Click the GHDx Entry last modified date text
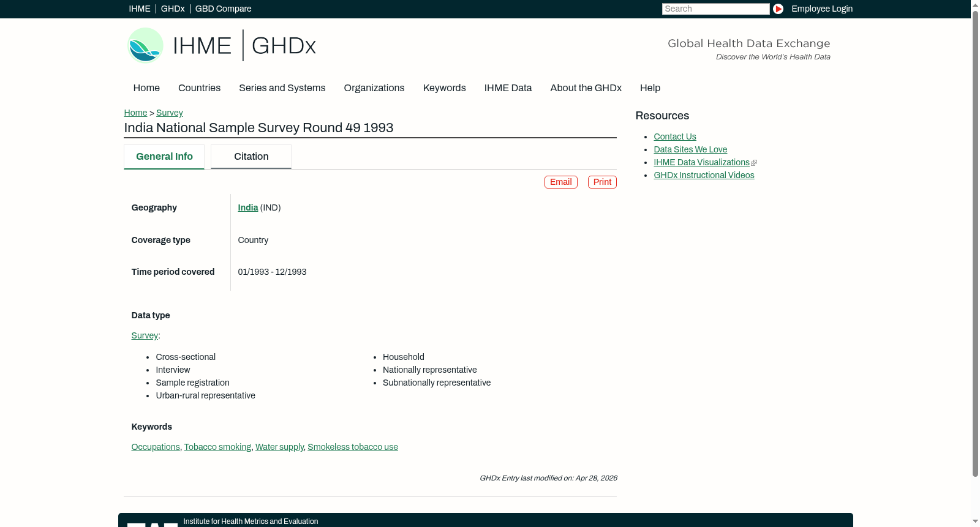The width and height of the screenshot is (980, 527). (x=548, y=478)
